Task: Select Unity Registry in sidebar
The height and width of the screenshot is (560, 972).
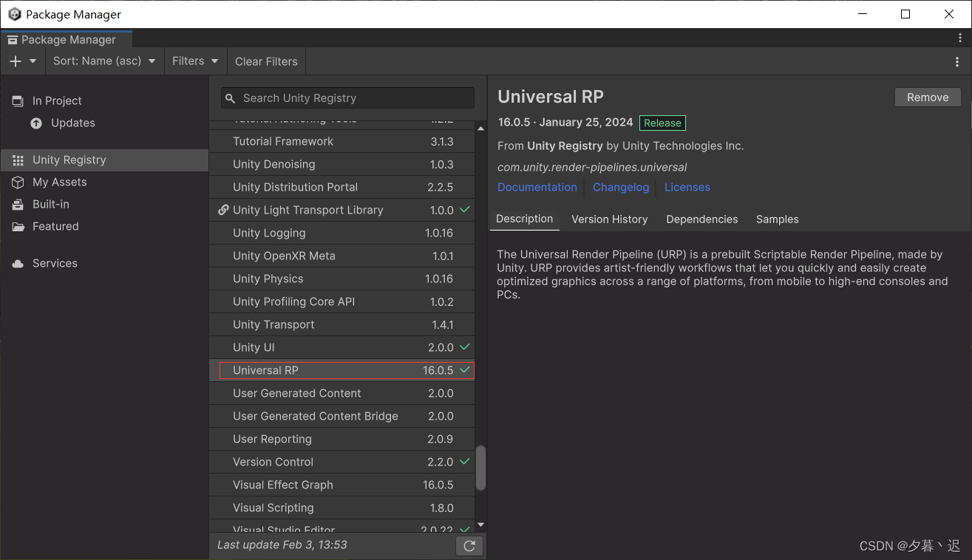Action: tap(104, 160)
